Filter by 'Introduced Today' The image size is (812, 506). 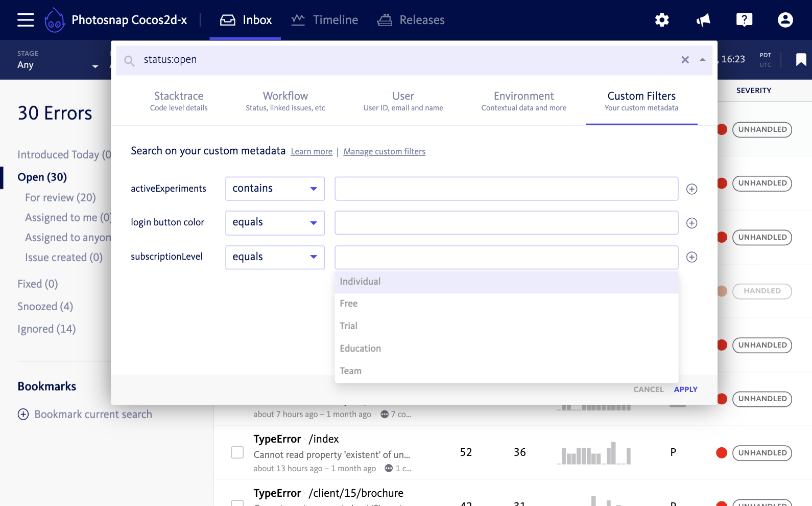(x=64, y=155)
